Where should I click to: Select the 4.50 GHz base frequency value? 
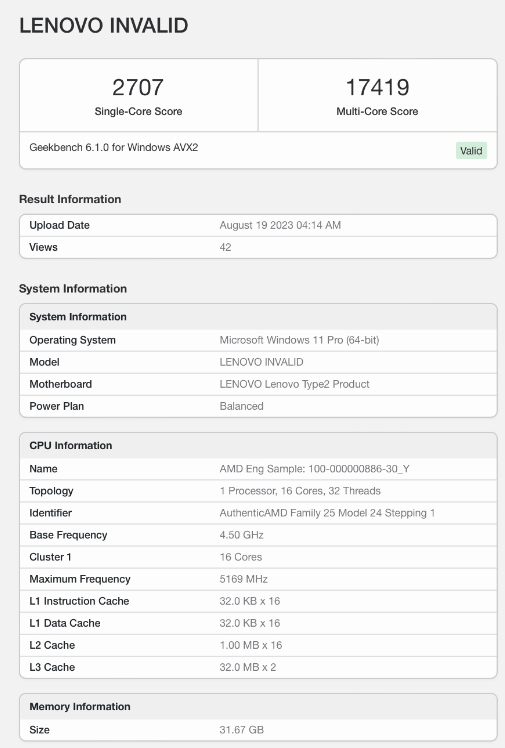pyautogui.click(x=241, y=535)
